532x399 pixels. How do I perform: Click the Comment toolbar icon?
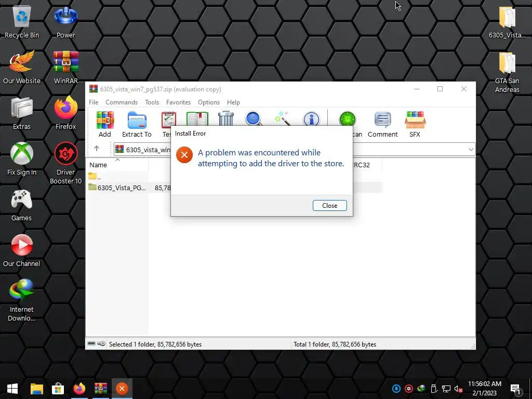pyautogui.click(x=383, y=124)
